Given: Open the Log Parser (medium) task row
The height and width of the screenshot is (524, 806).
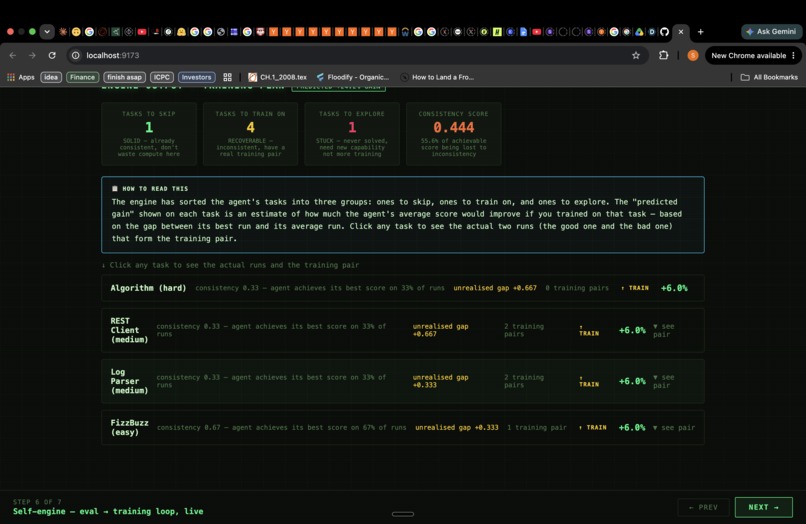Looking at the screenshot, I should (x=402, y=381).
